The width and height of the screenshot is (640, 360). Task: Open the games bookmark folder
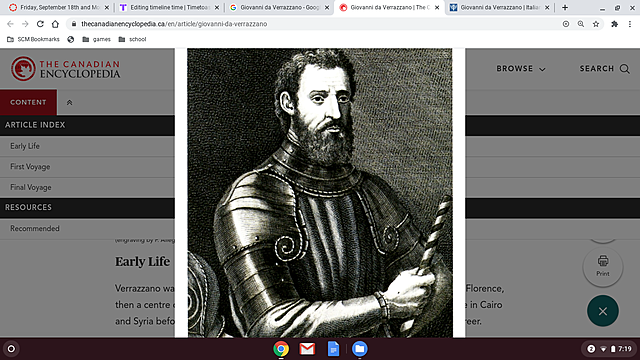click(x=96, y=39)
